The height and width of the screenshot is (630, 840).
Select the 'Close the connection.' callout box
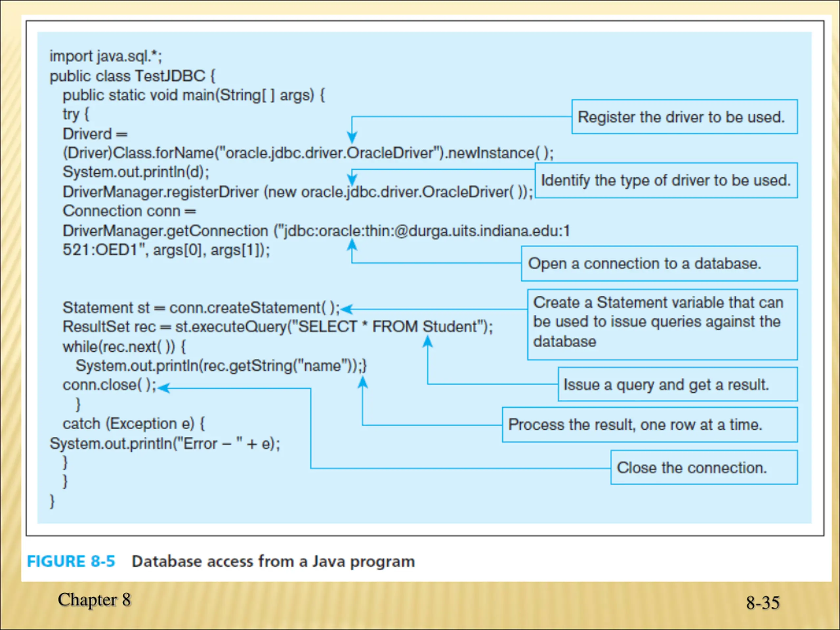(x=704, y=468)
